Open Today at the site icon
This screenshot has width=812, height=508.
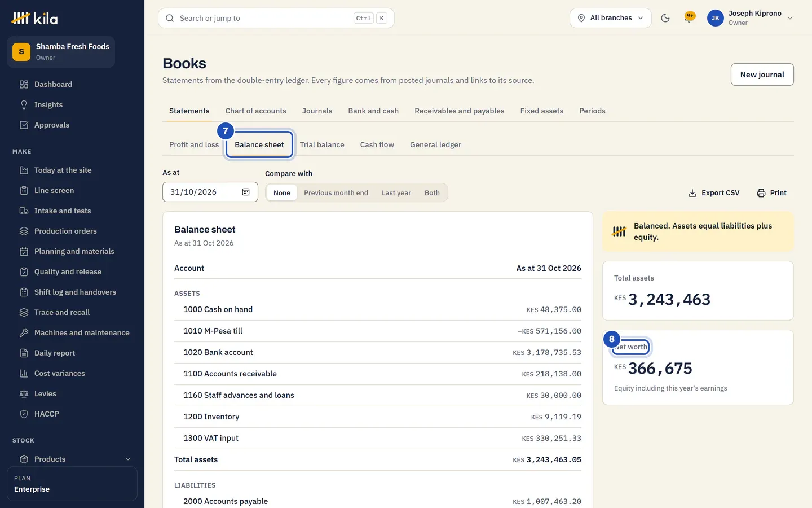[24, 170]
